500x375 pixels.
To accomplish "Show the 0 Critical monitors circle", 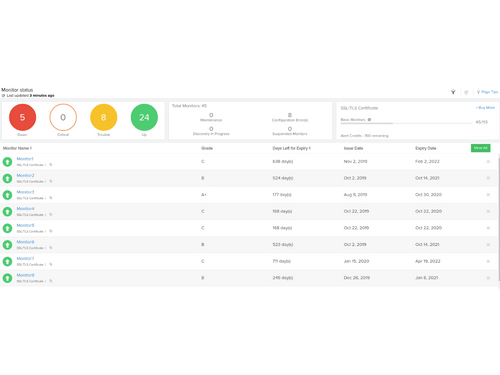I will (63, 117).
